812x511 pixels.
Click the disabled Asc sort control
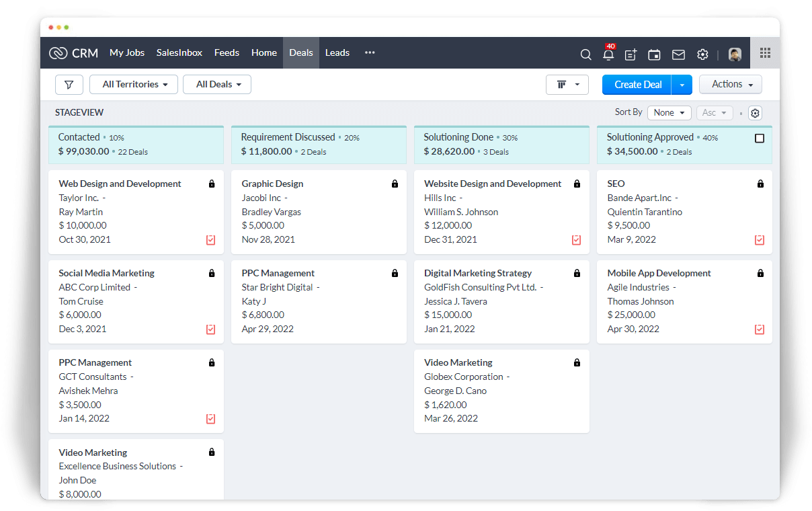(714, 112)
